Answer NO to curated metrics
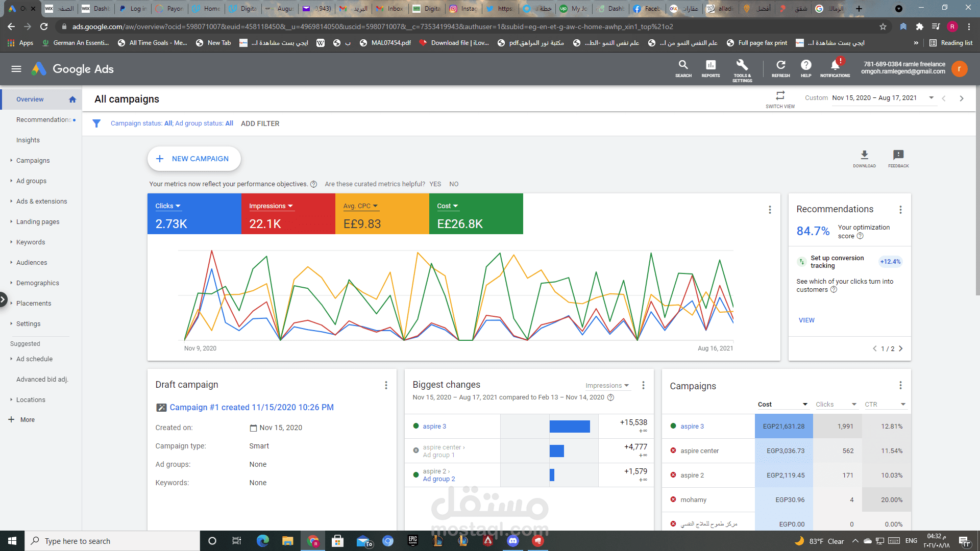980x551 pixels. click(454, 184)
